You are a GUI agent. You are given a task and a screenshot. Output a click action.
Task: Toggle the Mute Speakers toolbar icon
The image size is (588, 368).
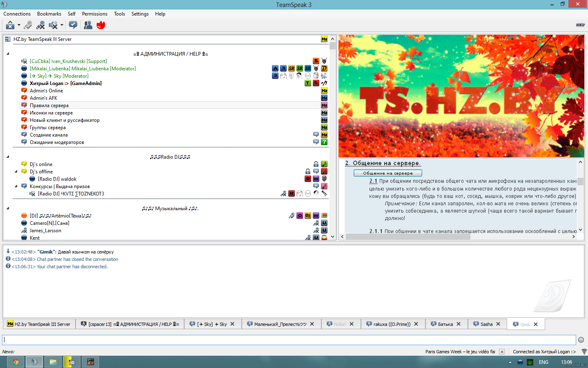click(53, 25)
